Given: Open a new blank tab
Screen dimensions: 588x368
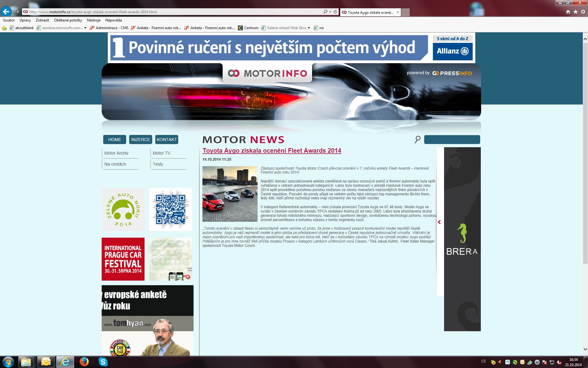Looking at the screenshot, I should [405, 12].
